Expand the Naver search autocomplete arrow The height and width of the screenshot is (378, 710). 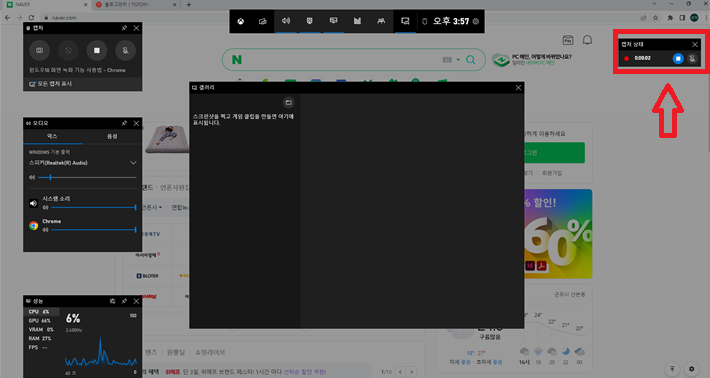(x=458, y=60)
